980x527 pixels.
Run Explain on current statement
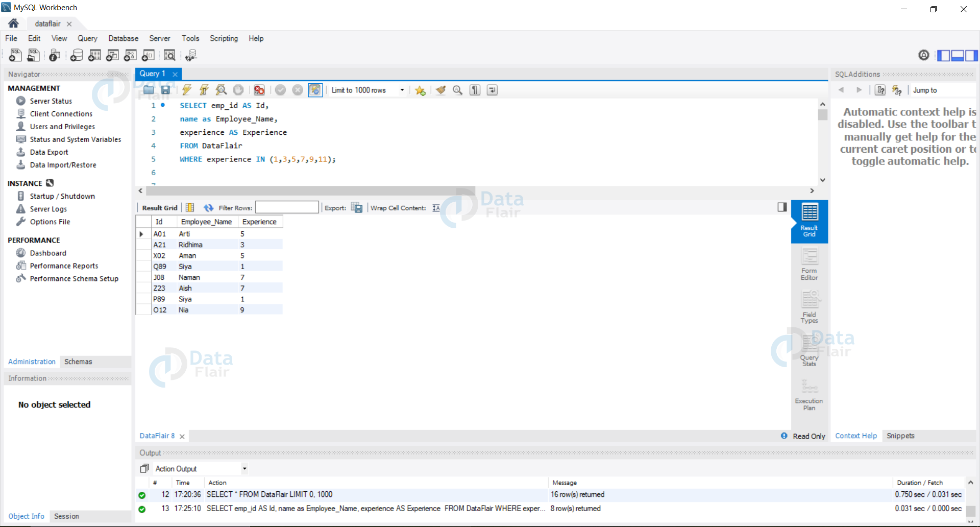(221, 90)
